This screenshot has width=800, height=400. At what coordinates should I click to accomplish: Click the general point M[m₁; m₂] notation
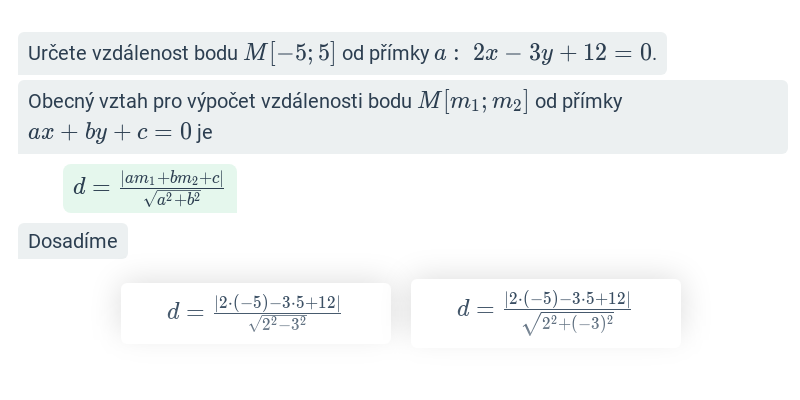tap(473, 101)
